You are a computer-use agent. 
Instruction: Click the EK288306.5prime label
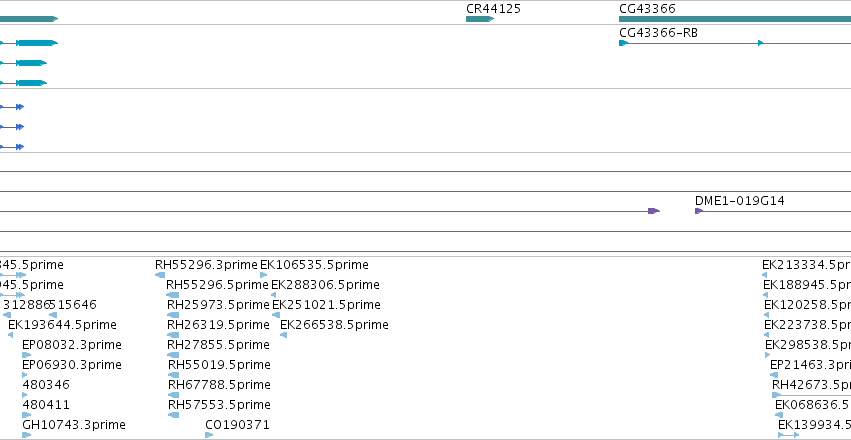[325, 285]
